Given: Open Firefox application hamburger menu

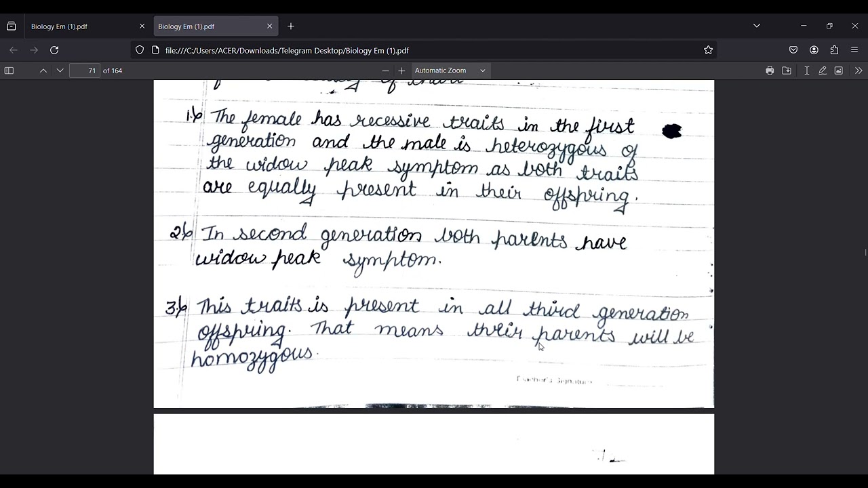Looking at the screenshot, I should click(854, 50).
